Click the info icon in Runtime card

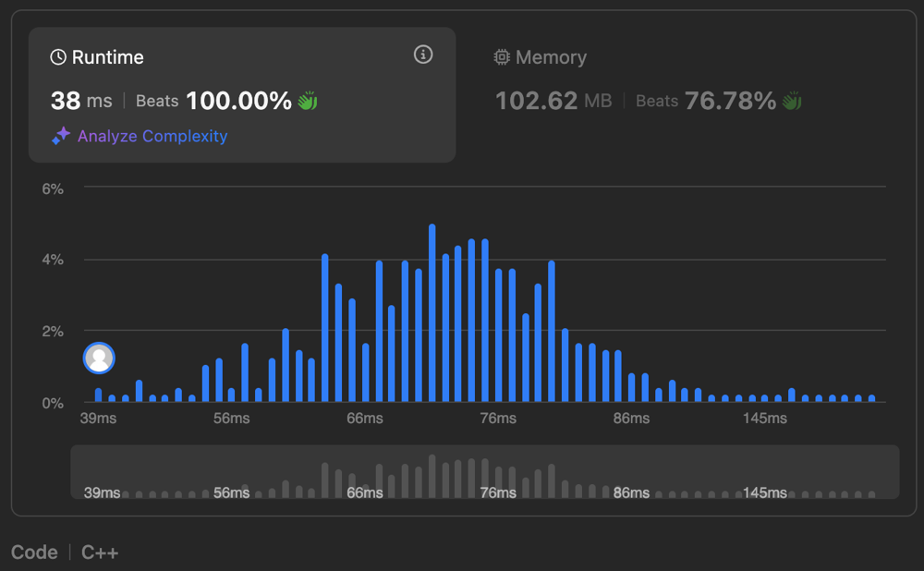423,55
